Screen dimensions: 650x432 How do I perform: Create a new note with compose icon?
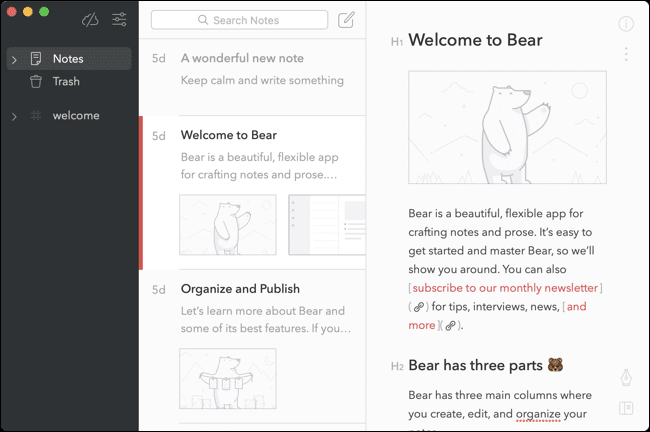pyautogui.click(x=346, y=19)
